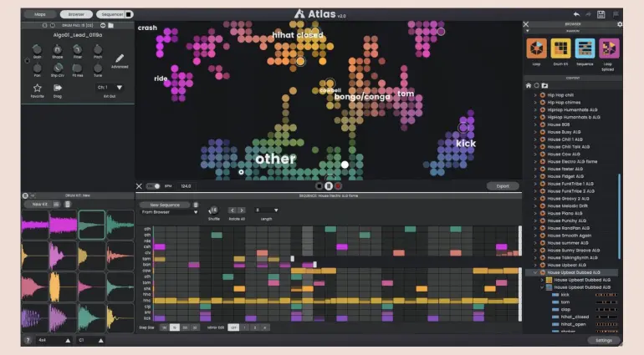Click the save disk icon in the top bar
The image size is (644, 355).
point(601,13)
